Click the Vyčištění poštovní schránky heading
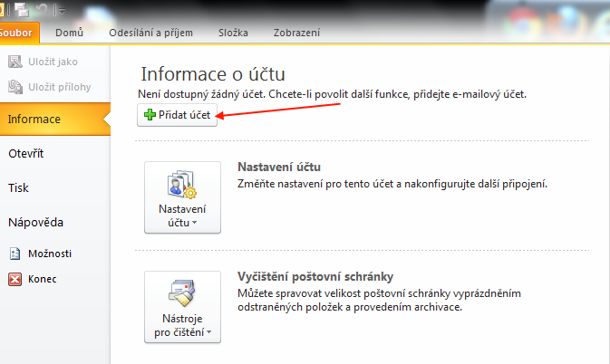Image resolution: width=610 pixels, height=364 pixels. click(315, 276)
